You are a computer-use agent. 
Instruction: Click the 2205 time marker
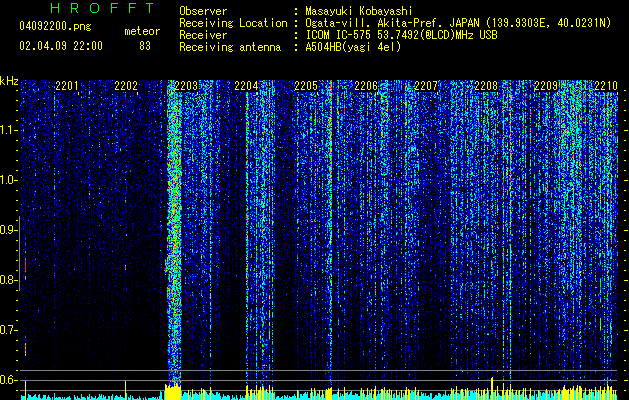pos(306,86)
